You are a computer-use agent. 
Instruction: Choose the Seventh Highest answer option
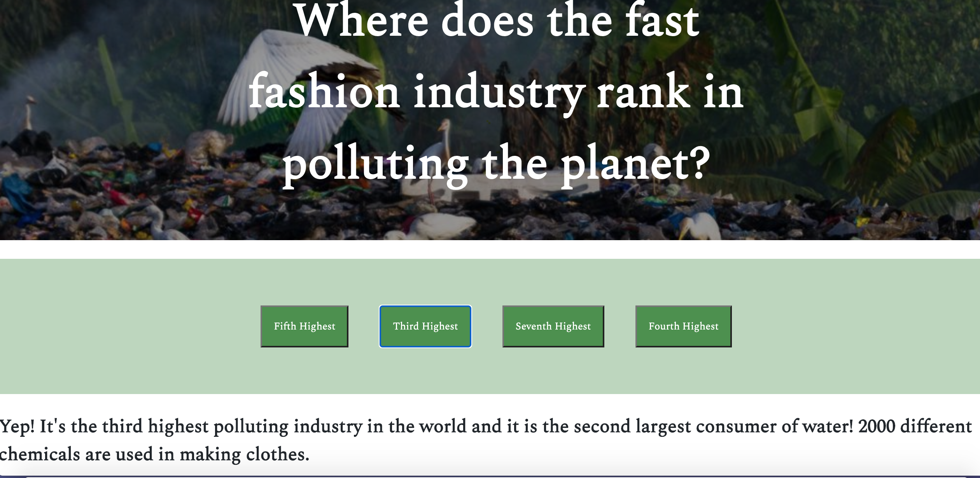pos(553,326)
